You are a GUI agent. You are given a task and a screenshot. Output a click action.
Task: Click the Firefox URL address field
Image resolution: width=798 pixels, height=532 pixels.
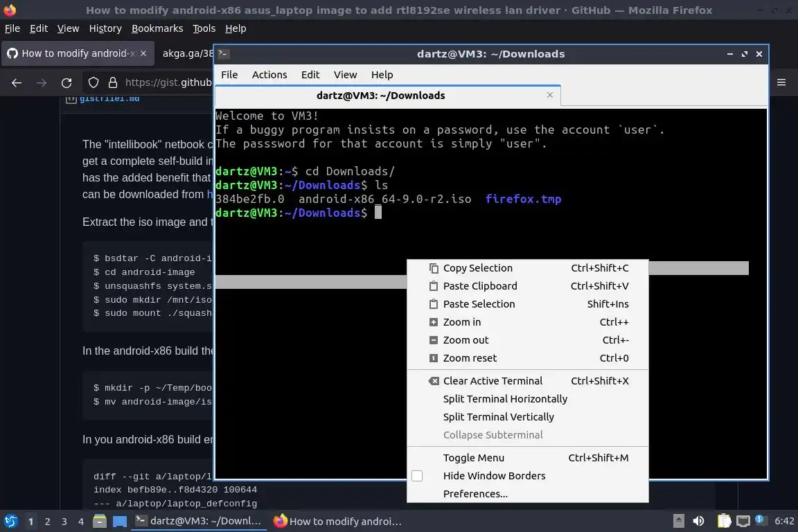tap(168, 82)
